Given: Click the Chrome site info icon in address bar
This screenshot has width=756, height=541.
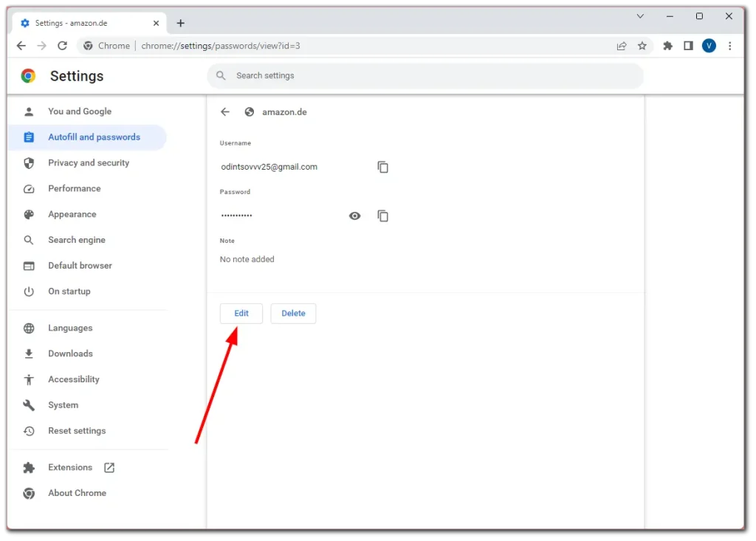Looking at the screenshot, I should pos(88,46).
